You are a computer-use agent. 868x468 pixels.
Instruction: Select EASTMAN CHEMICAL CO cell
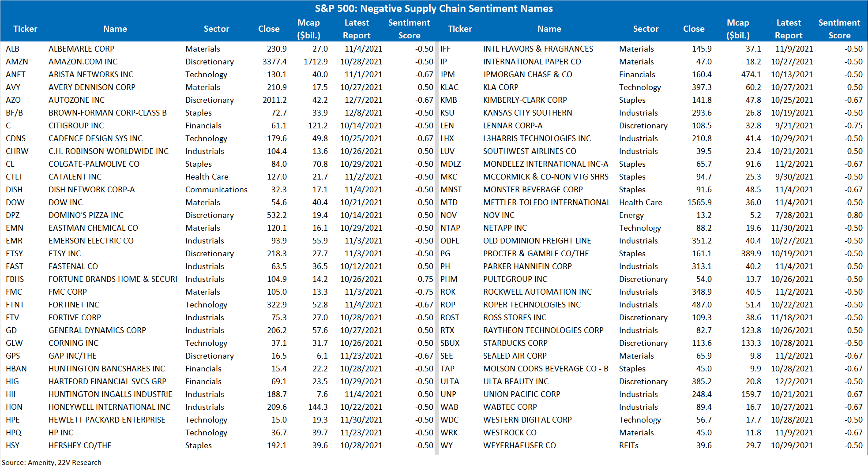93,228
